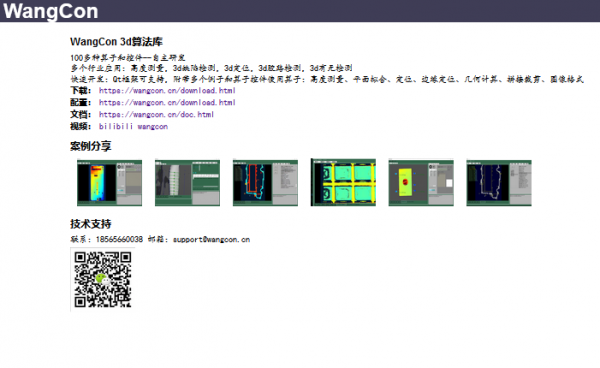
Task: Open the rainbow heatmap case thumbnail
Action: 109,183
